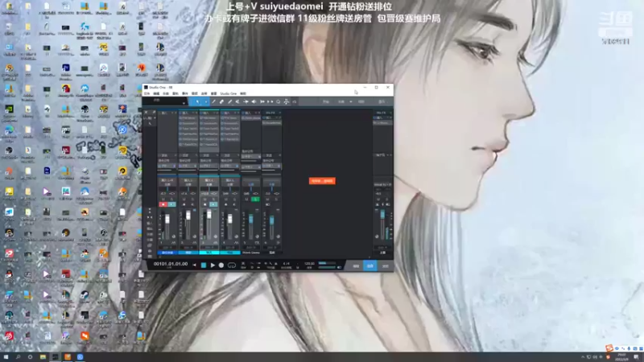Click channel 1 volume fader handle
The image size is (644, 362).
[167, 219]
